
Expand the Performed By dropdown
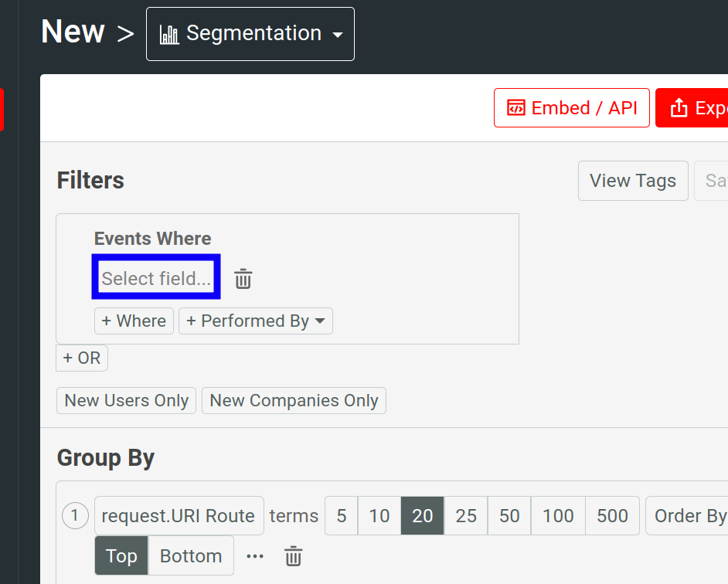coord(256,321)
